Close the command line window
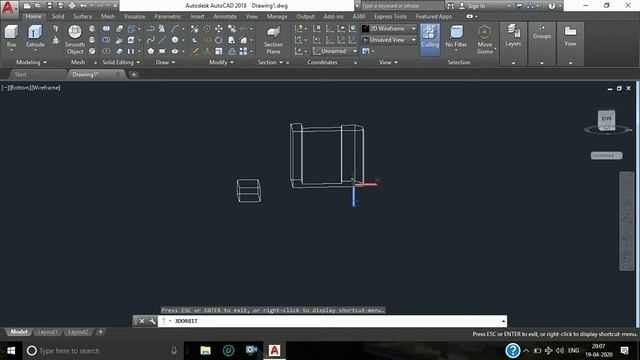 (142, 321)
